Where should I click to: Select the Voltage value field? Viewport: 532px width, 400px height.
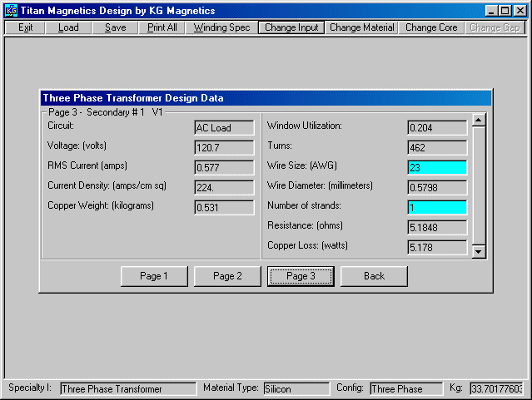[x=223, y=147]
